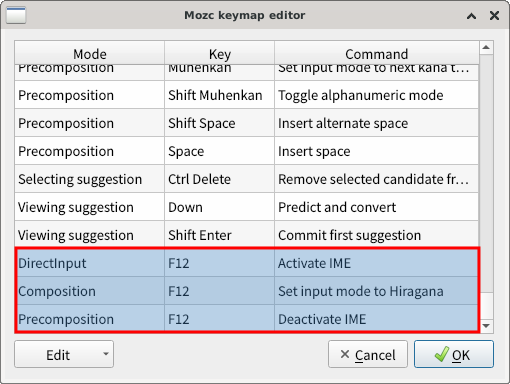Select the 'Insert space' command cell

point(376,151)
